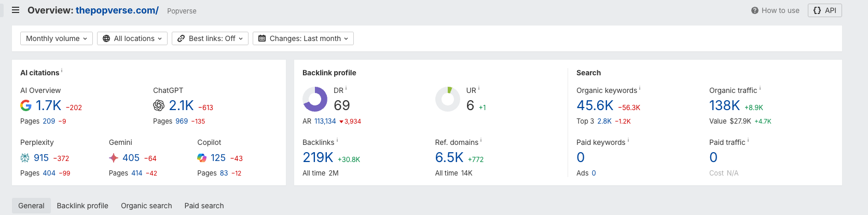Click the UR donut chart

(448, 99)
